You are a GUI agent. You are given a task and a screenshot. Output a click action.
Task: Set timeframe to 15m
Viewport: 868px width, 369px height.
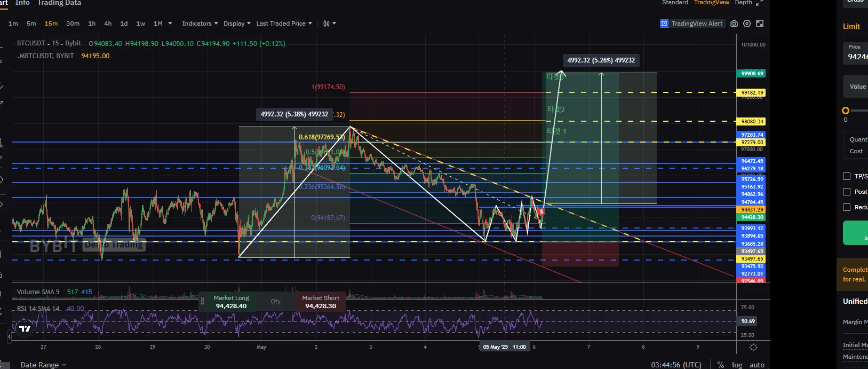pos(51,23)
